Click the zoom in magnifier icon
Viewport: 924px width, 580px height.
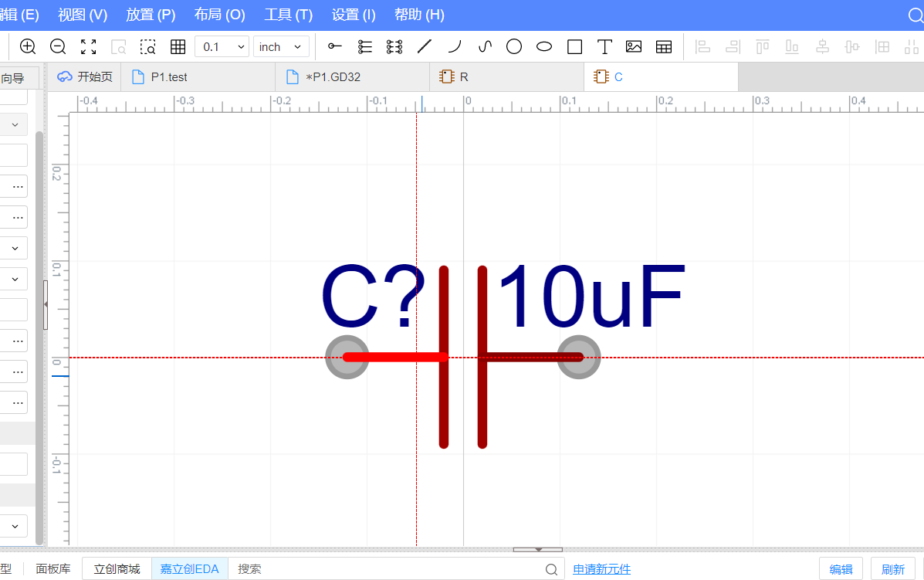point(28,46)
